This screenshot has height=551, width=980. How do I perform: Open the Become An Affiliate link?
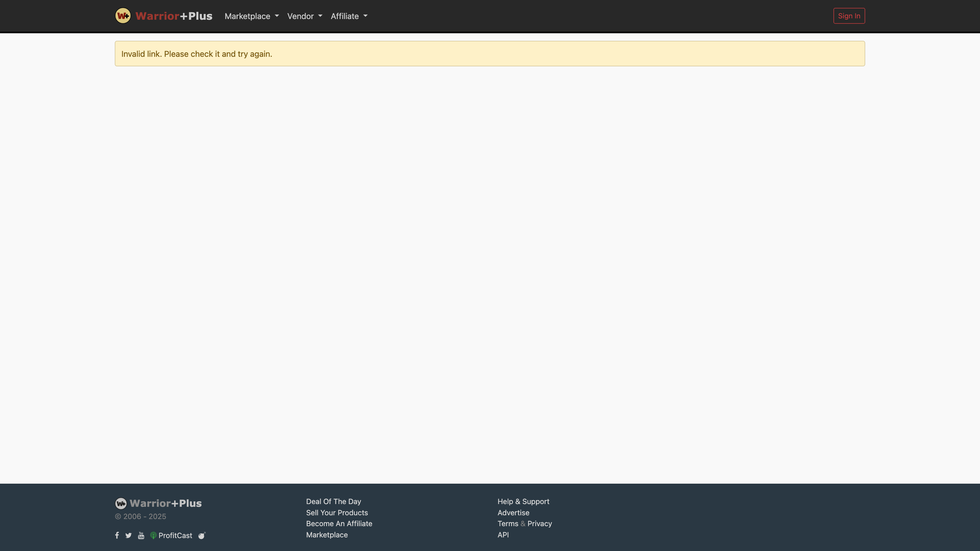339,524
